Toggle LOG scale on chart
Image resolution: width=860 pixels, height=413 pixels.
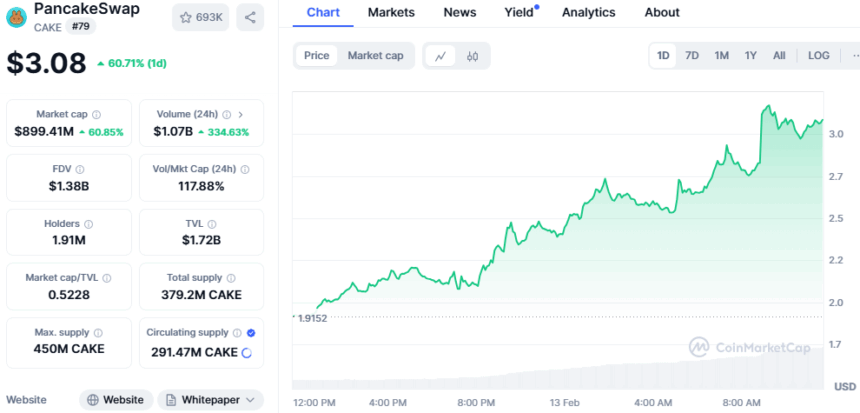(818, 55)
